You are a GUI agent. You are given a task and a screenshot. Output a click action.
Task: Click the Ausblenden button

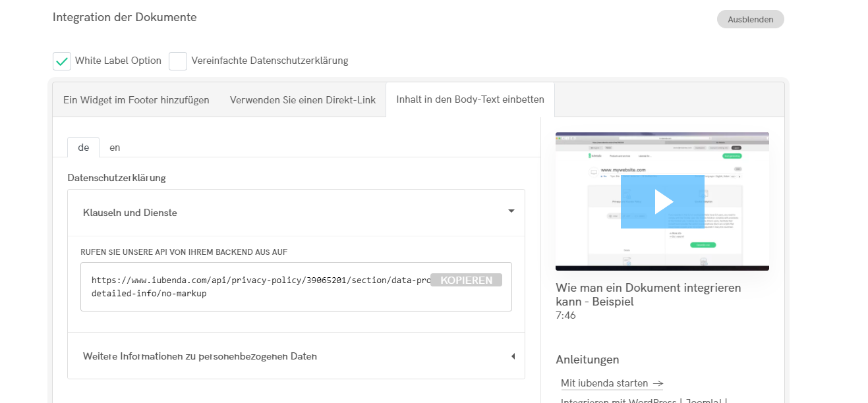pos(750,19)
